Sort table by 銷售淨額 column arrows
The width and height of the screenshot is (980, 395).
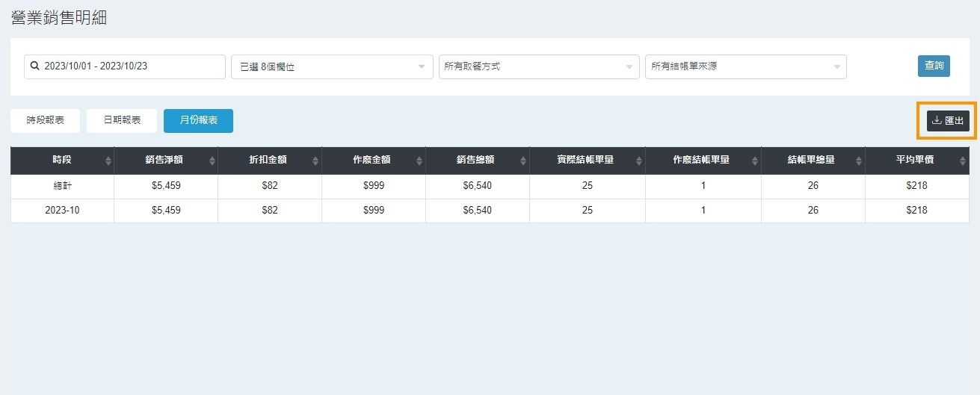[212, 161]
